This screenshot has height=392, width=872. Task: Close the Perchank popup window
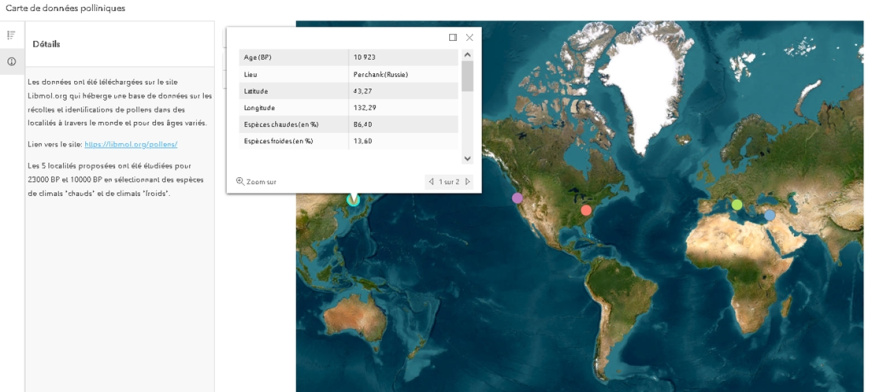click(469, 37)
